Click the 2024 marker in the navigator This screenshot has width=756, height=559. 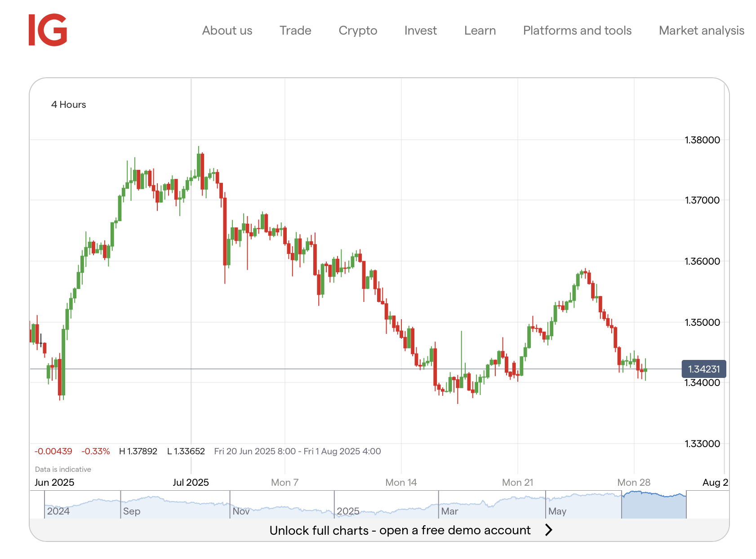tap(58, 511)
